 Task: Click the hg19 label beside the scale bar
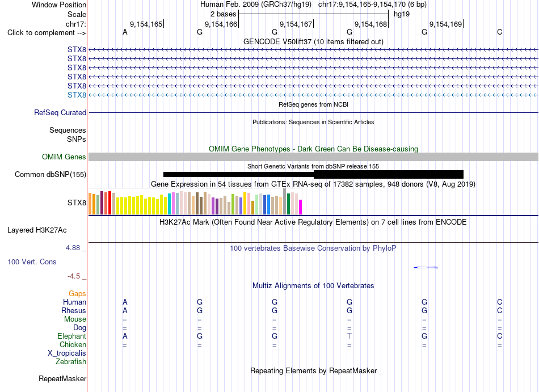point(402,14)
